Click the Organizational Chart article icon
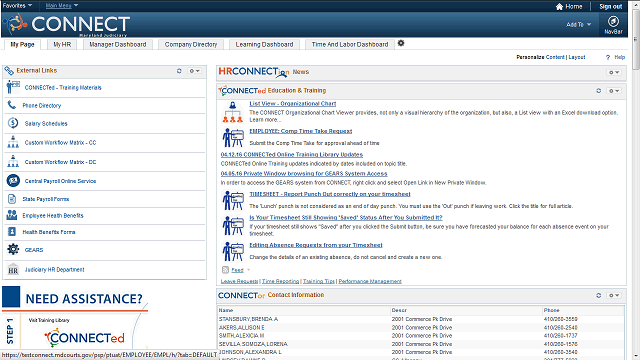This screenshot has height=360, width=640. 233,112
